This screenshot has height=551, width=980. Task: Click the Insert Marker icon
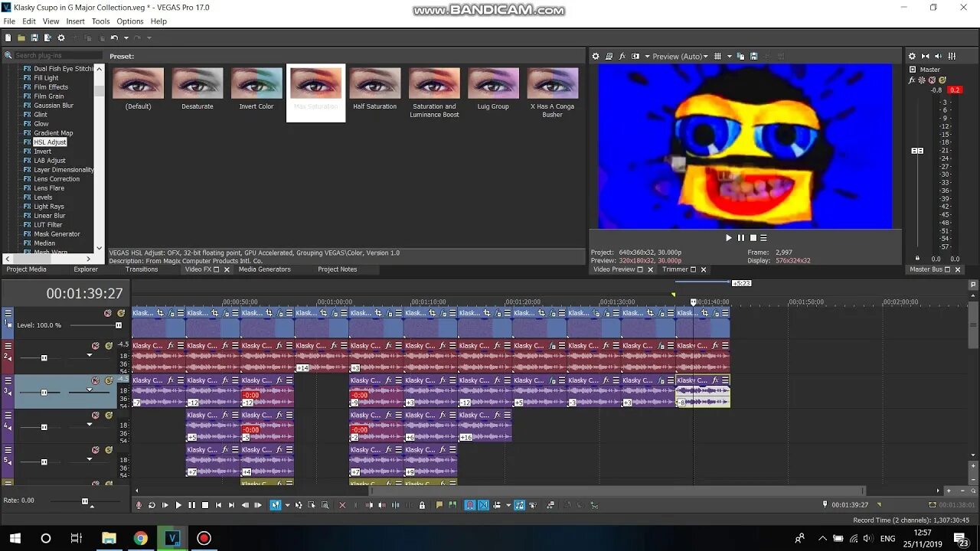tap(439, 505)
